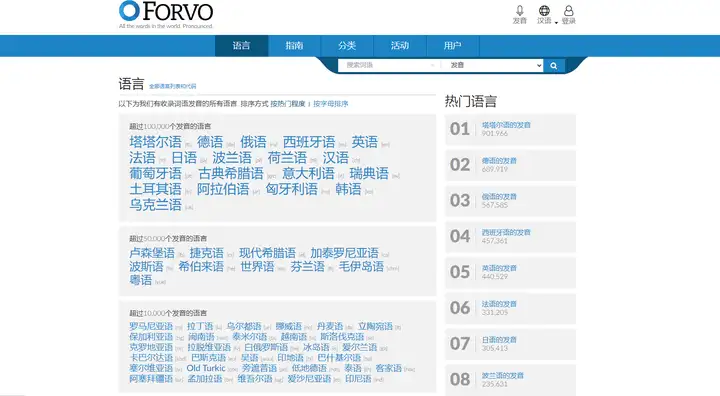This screenshot has height=396, width=720.
Task: Open the 指南 navigation tab
Action: pyautogui.click(x=294, y=45)
